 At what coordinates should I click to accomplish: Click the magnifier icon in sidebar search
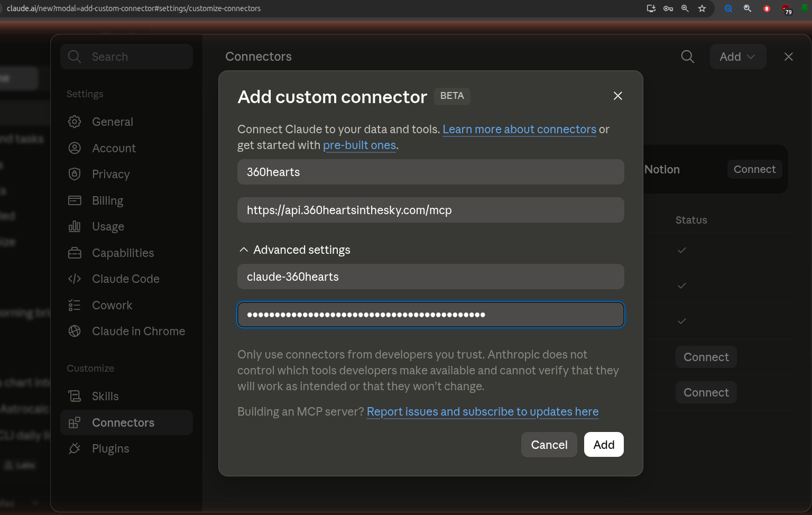(x=75, y=57)
